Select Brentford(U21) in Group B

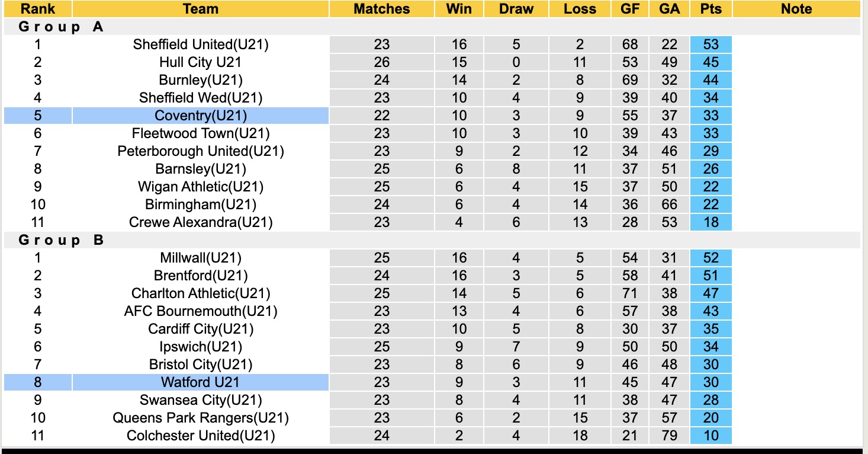pyautogui.click(x=201, y=276)
